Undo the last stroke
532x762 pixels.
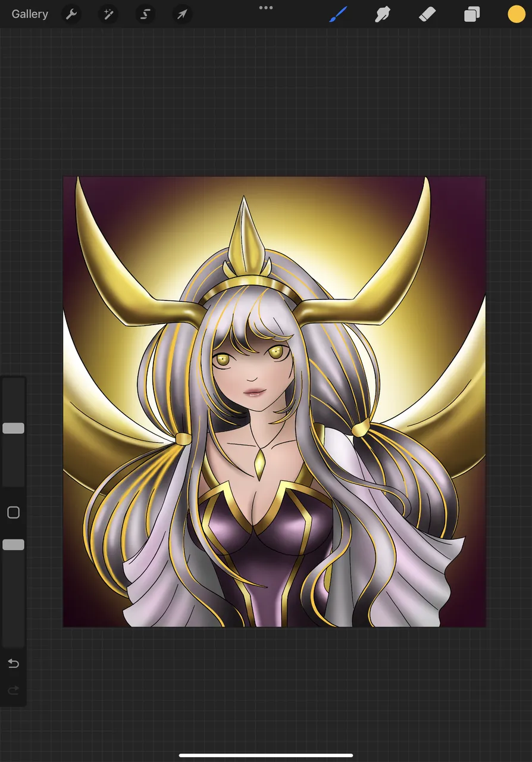coord(13,664)
